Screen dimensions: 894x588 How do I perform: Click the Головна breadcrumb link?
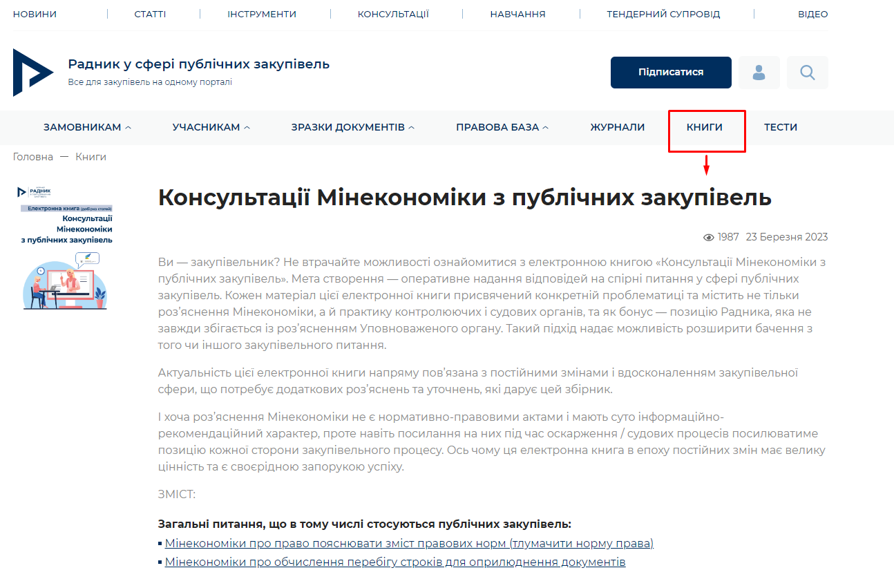(33, 157)
